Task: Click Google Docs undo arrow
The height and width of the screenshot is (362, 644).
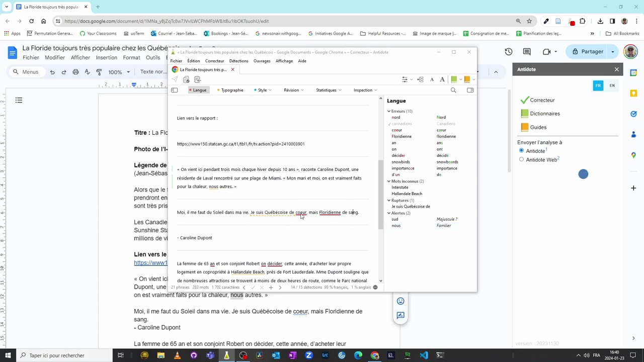Action: 52,72
